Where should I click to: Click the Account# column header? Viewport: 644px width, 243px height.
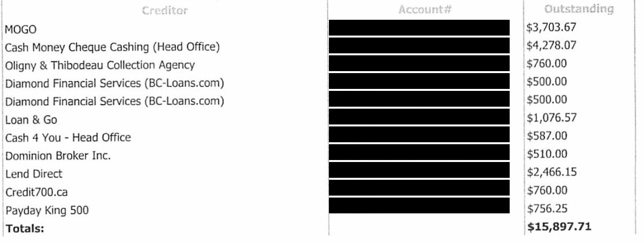click(x=425, y=10)
